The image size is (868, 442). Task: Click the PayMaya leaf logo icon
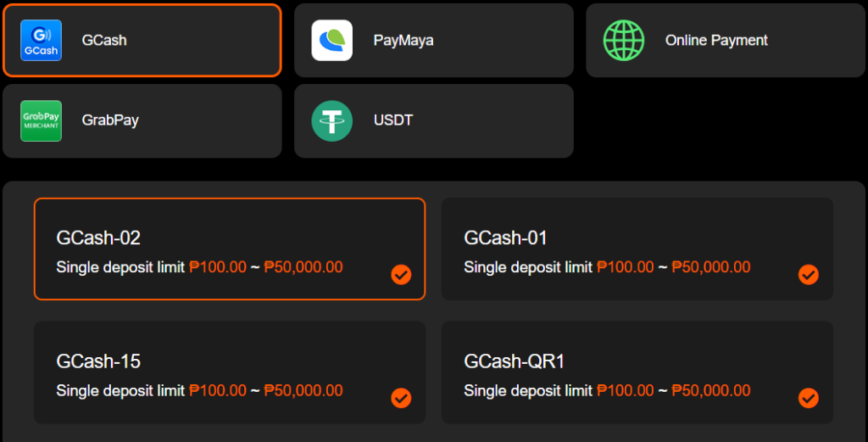pyautogui.click(x=332, y=41)
